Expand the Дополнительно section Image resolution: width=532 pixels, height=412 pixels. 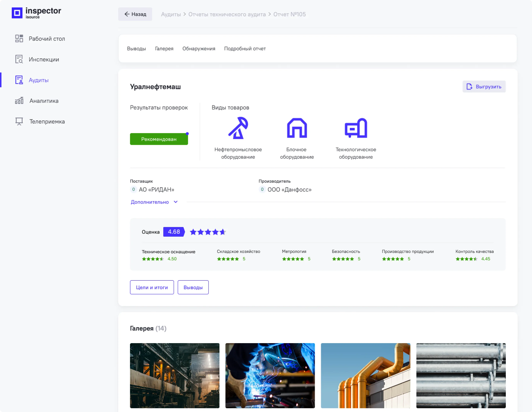click(154, 202)
